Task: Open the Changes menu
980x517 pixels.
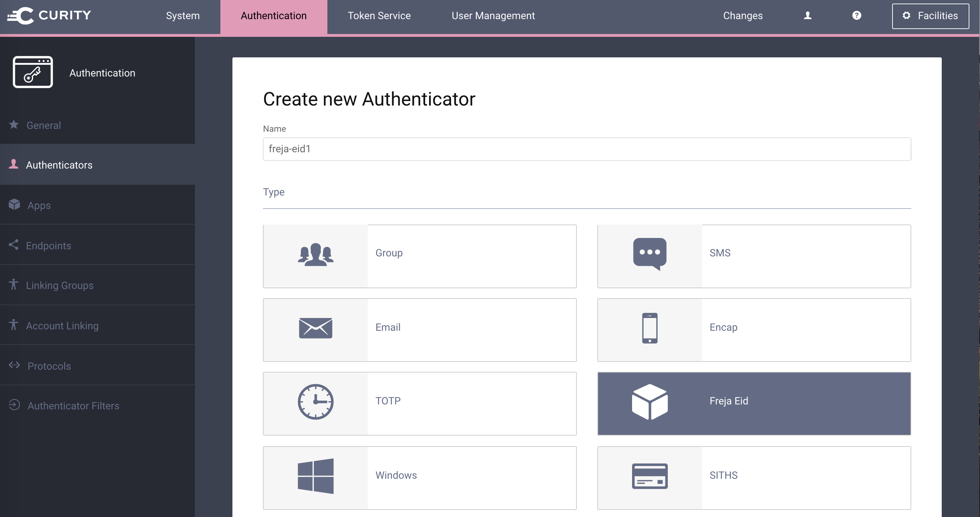Action: tap(742, 16)
